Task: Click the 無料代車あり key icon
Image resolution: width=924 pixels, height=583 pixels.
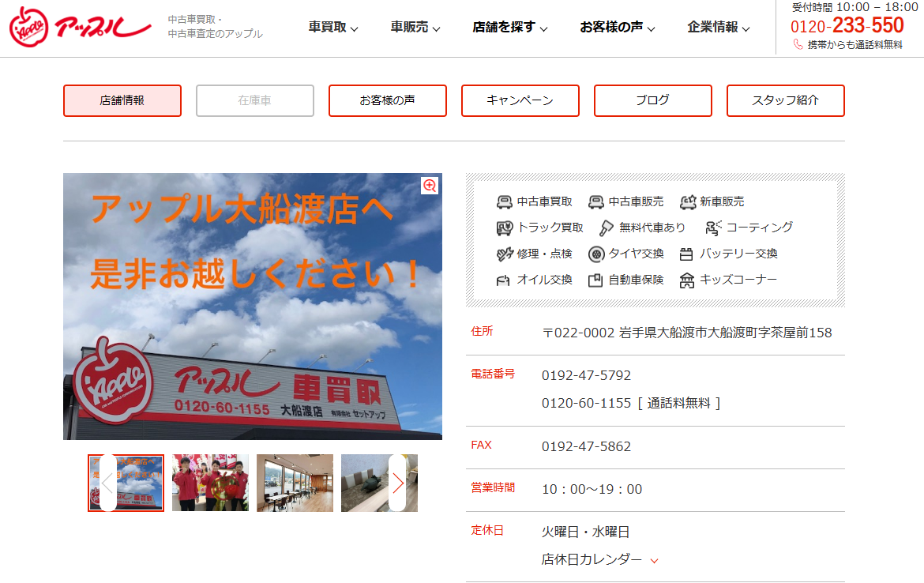Action: (606, 228)
